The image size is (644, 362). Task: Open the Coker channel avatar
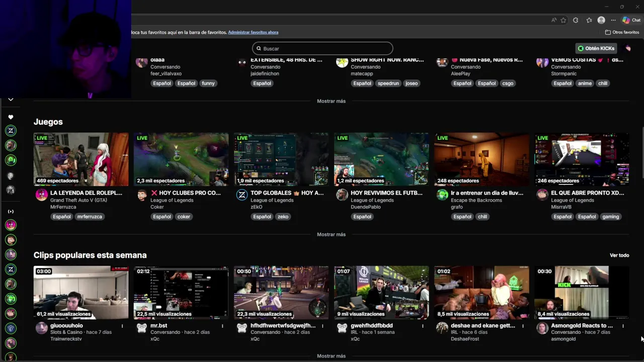[x=142, y=195]
